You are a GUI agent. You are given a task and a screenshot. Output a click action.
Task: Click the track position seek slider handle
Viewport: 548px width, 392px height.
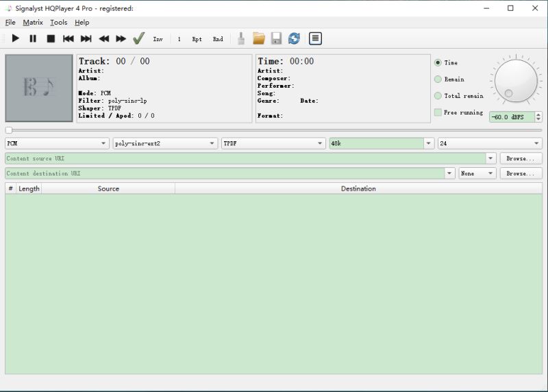pos(9,130)
